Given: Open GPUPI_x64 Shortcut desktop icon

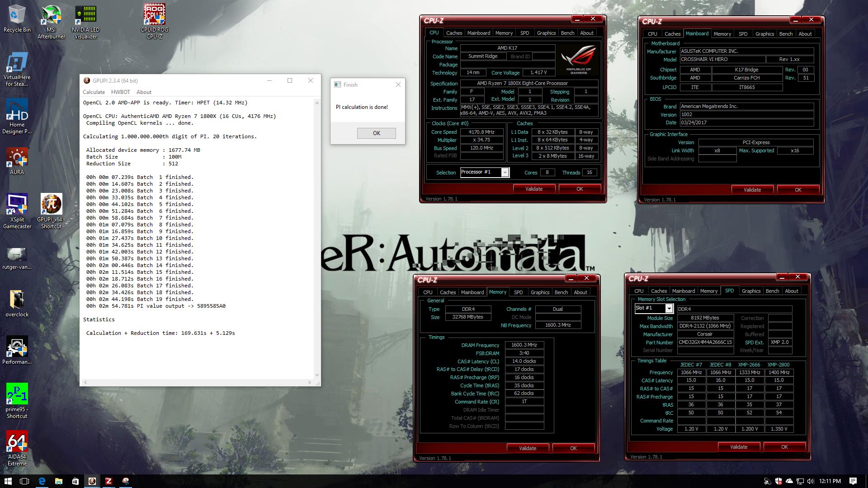Looking at the screenshot, I should click(x=51, y=211).
